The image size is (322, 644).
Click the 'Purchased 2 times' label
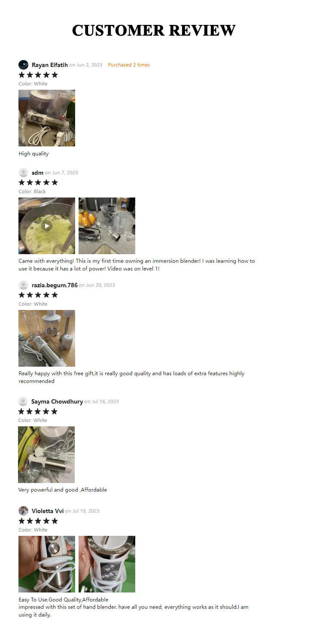click(129, 65)
